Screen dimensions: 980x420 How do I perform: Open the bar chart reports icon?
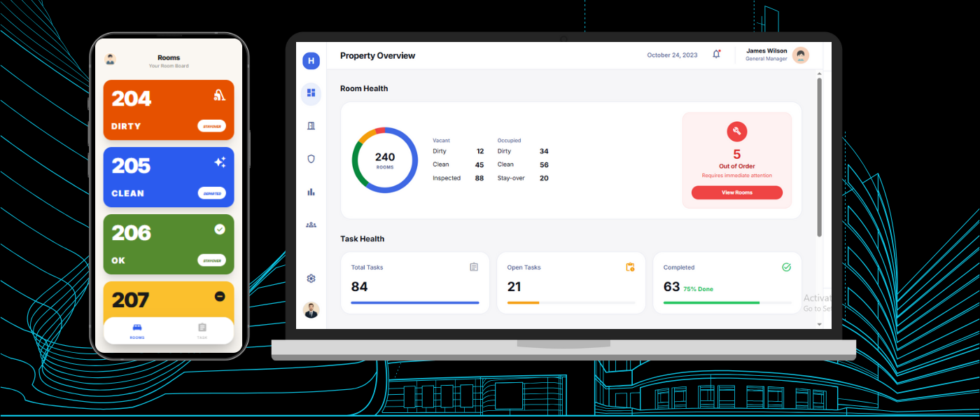pyautogui.click(x=311, y=192)
